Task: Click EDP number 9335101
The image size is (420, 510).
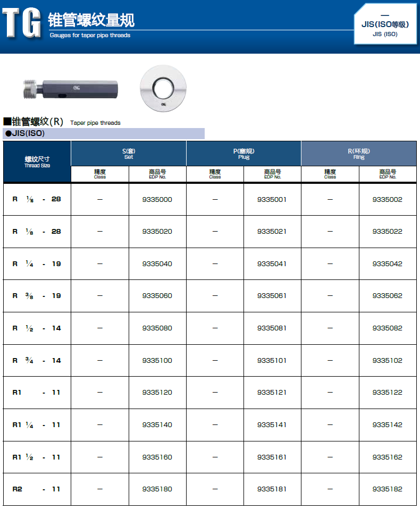Action: [x=272, y=360]
